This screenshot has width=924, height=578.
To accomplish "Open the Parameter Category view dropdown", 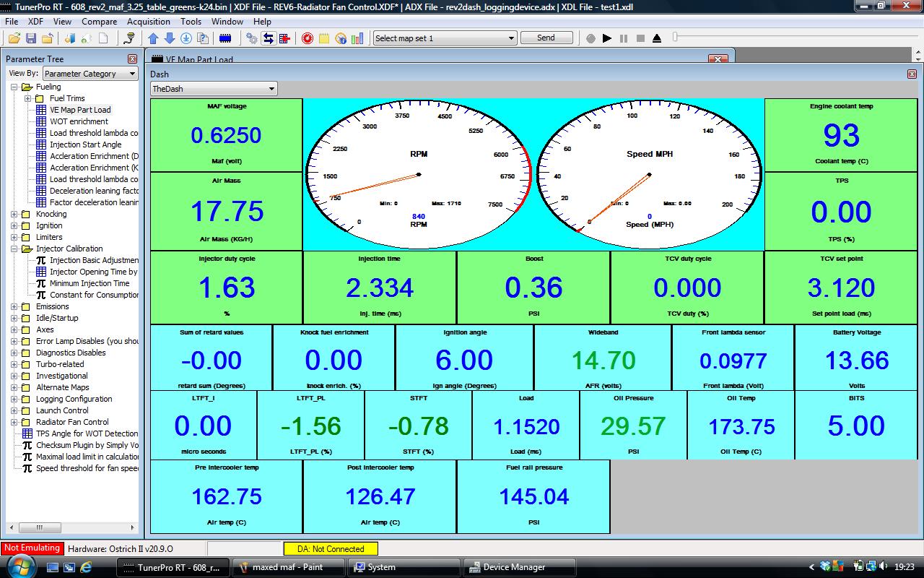I will click(90, 74).
